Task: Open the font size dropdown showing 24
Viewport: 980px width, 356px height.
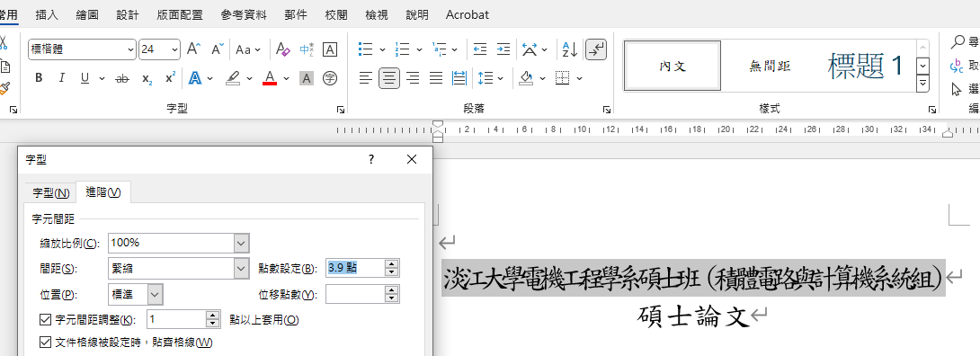Action: pyautogui.click(x=175, y=49)
